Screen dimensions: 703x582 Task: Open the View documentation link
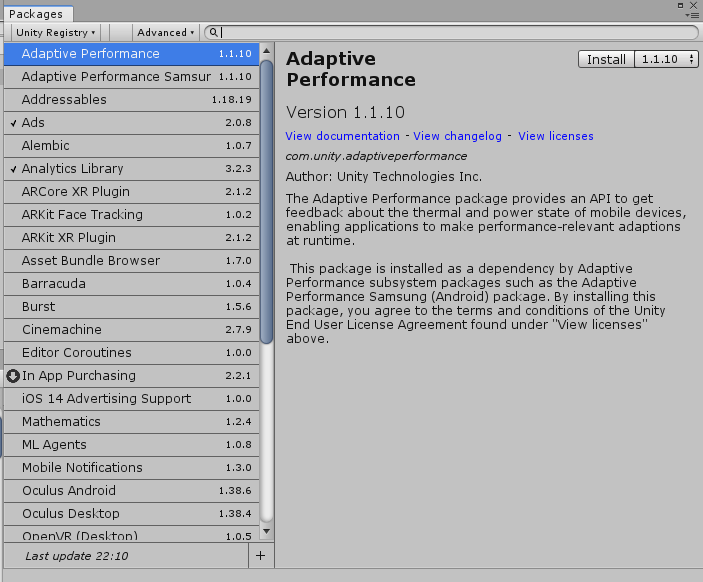[343, 136]
